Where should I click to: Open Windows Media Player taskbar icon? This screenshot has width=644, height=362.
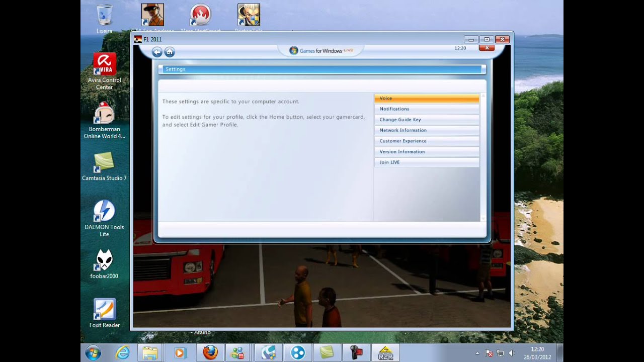click(x=180, y=353)
